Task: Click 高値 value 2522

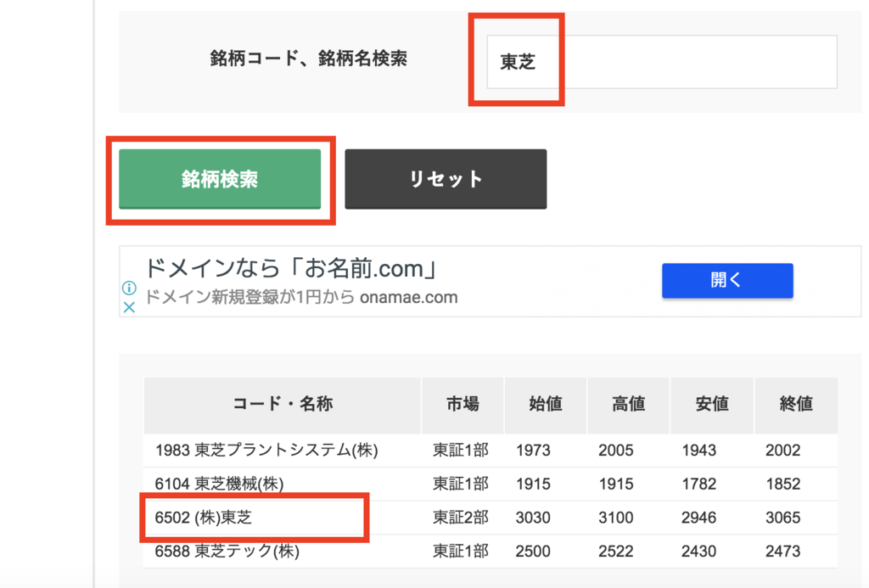Action: (x=616, y=552)
